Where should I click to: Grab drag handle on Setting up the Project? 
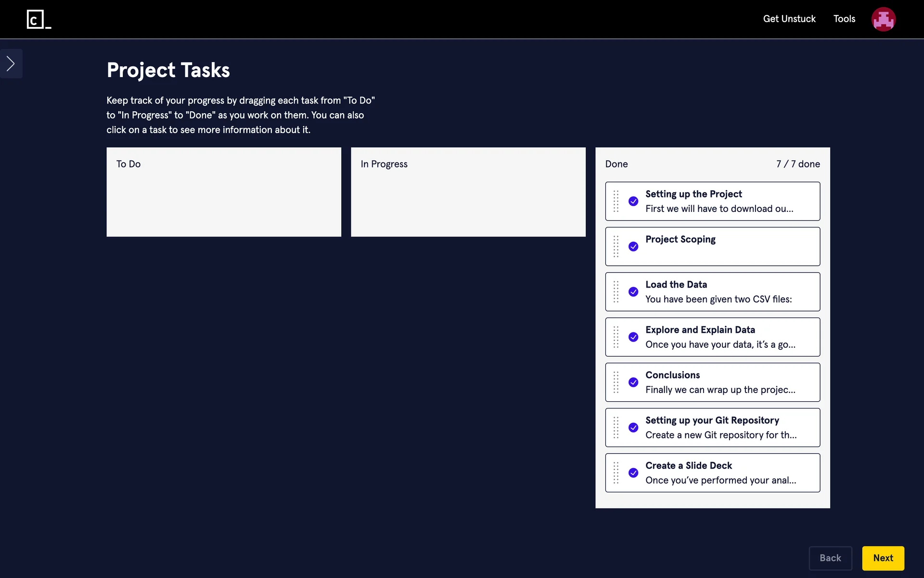tap(616, 201)
